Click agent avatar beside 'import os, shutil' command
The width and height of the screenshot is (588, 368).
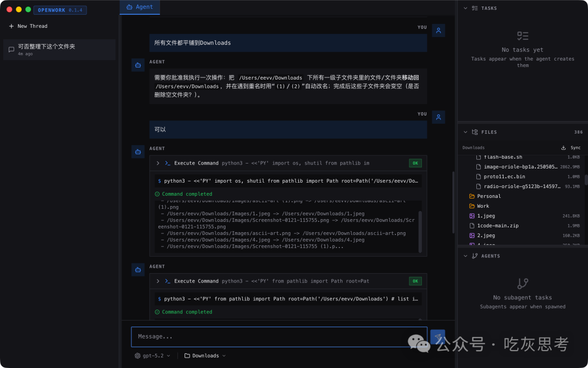[x=138, y=152]
